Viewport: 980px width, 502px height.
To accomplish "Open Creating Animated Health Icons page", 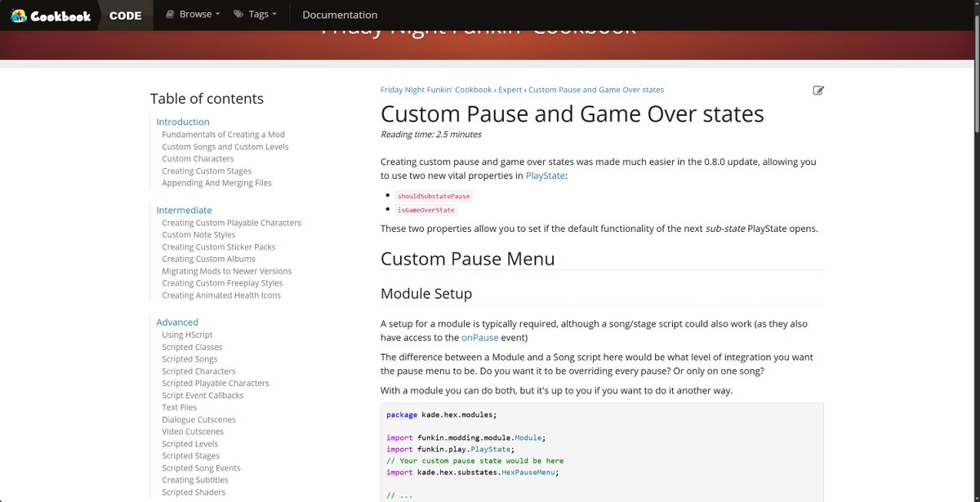I will click(221, 295).
